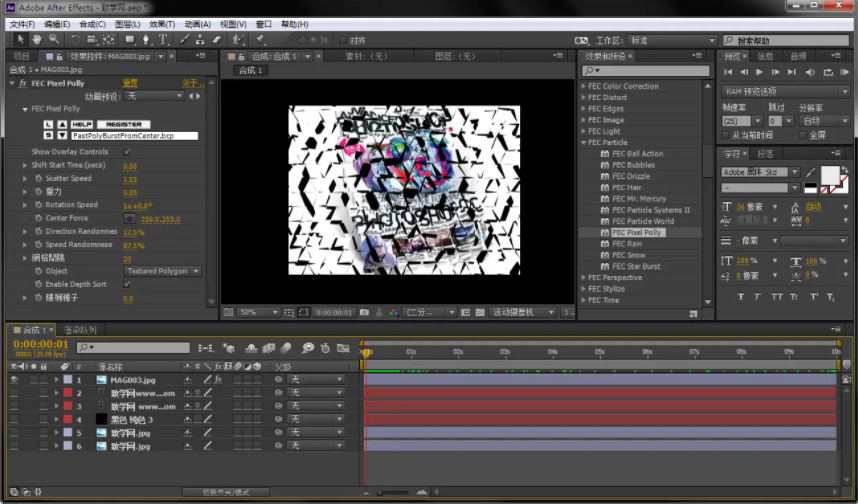The width and height of the screenshot is (858, 504).
Task: Select the Puppet Pin tool
Action: (260, 39)
